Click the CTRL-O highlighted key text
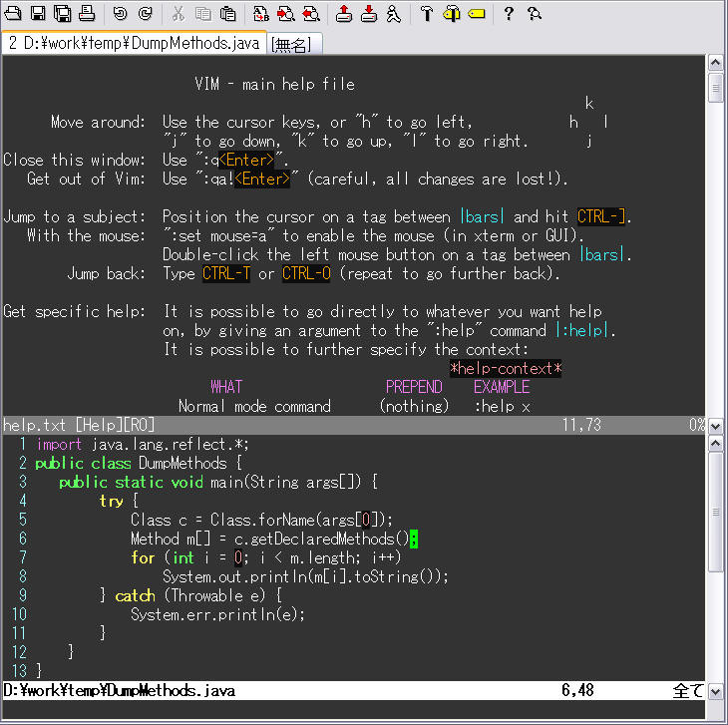This screenshot has width=728, height=725. 306,273
